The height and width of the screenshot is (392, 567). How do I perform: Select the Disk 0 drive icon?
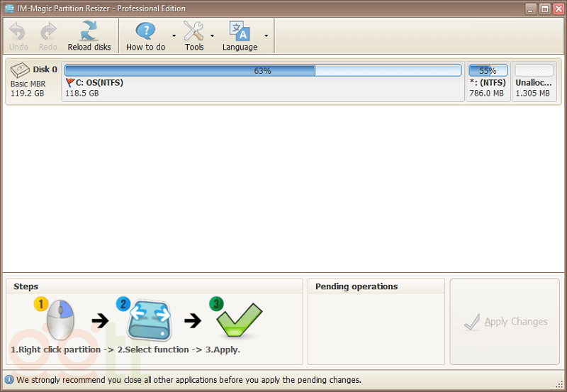point(21,70)
